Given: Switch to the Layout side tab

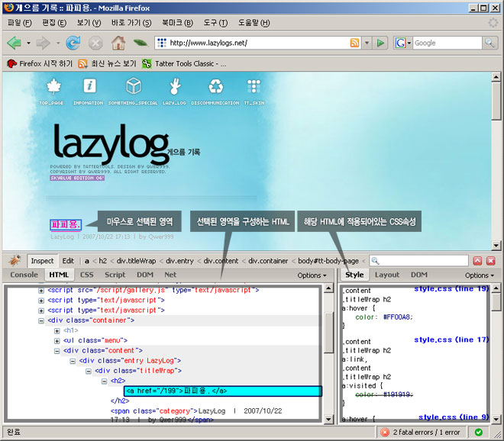Looking at the screenshot, I should point(387,275).
